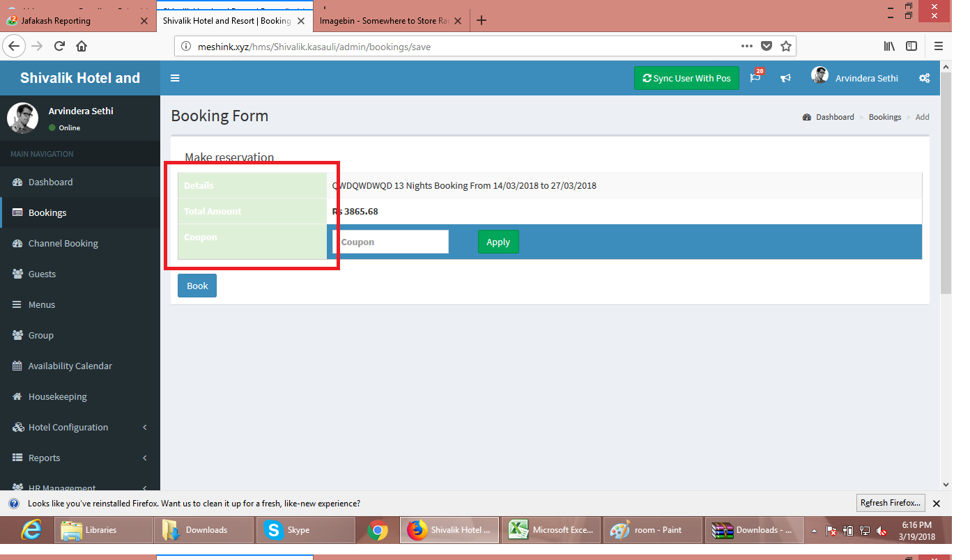This screenshot has width=970, height=560.
Task: Show hidden system tray icons arrow
Action: 814,531
